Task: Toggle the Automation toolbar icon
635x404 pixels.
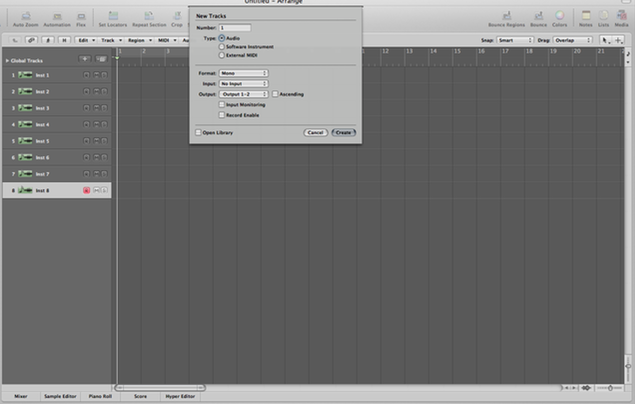Action: [x=57, y=17]
